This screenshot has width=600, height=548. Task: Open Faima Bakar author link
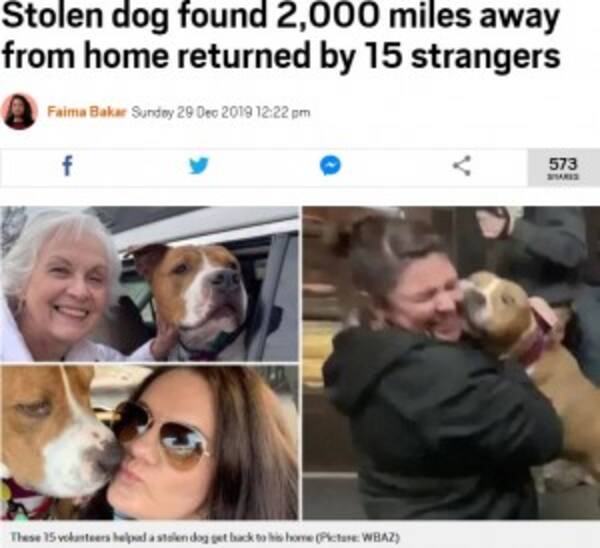pos(87,112)
